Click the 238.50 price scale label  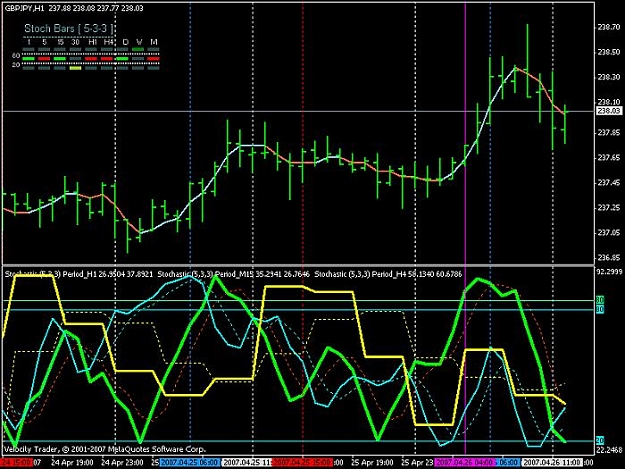609,52
